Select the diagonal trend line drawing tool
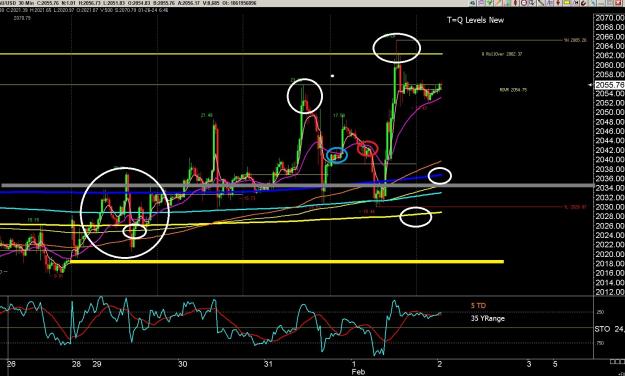 (540, 3)
